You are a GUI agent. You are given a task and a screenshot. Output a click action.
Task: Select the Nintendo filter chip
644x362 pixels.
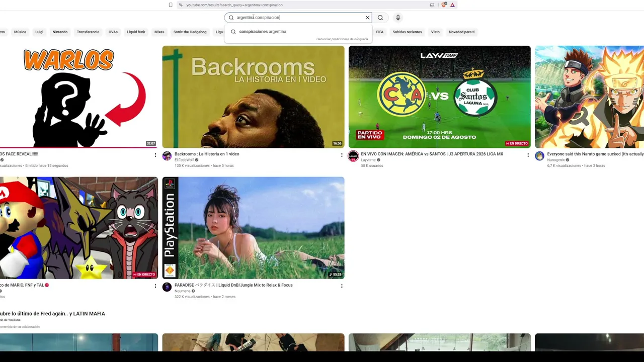(x=60, y=32)
